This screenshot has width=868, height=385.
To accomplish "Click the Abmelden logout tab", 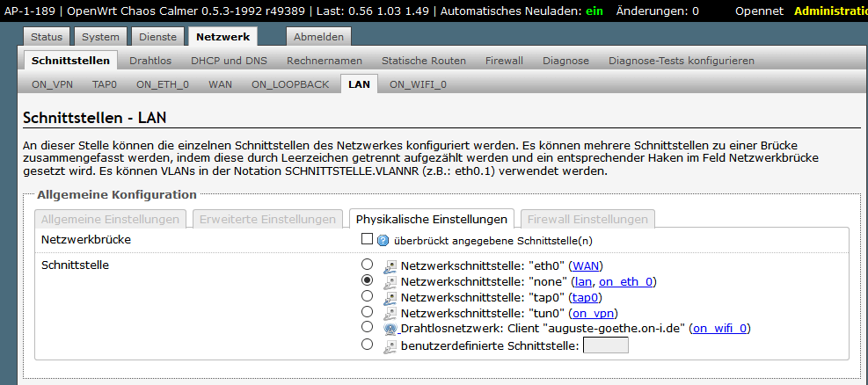I will click(318, 37).
